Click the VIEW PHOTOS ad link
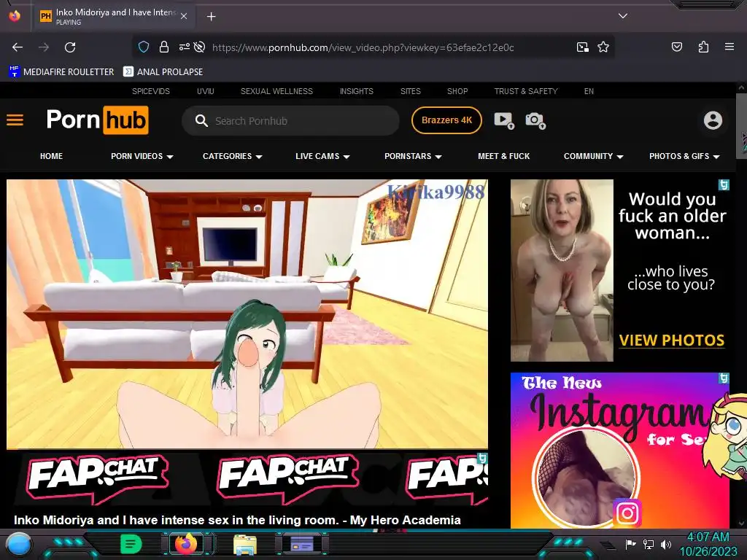This screenshot has height=560, width=747. coord(672,341)
